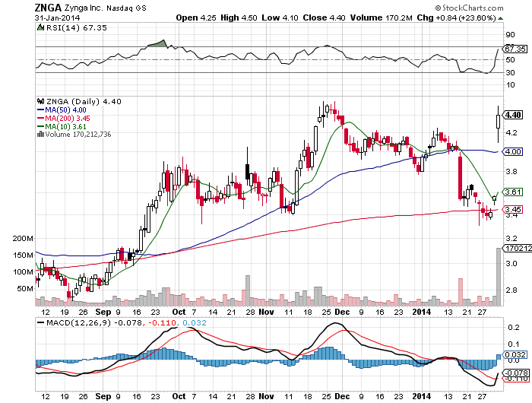Click the 3.8 label on the price axis

pyautogui.click(x=511, y=171)
